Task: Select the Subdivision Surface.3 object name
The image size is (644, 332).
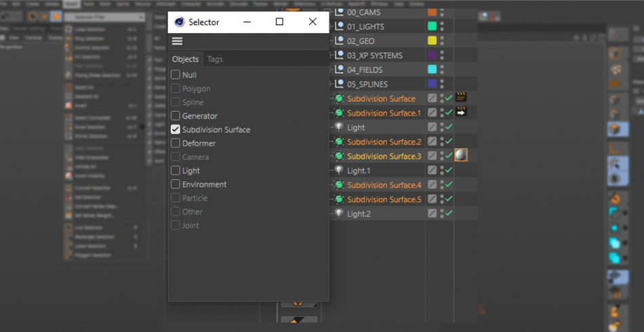Action: tap(384, 157)
